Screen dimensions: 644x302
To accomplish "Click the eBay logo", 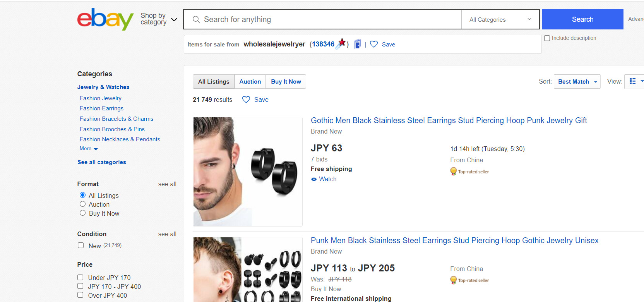I will pyautogui.click(x=105, y=19).
